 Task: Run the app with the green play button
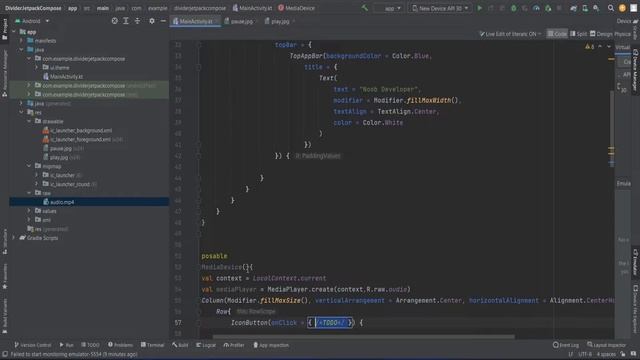(480, 8)
